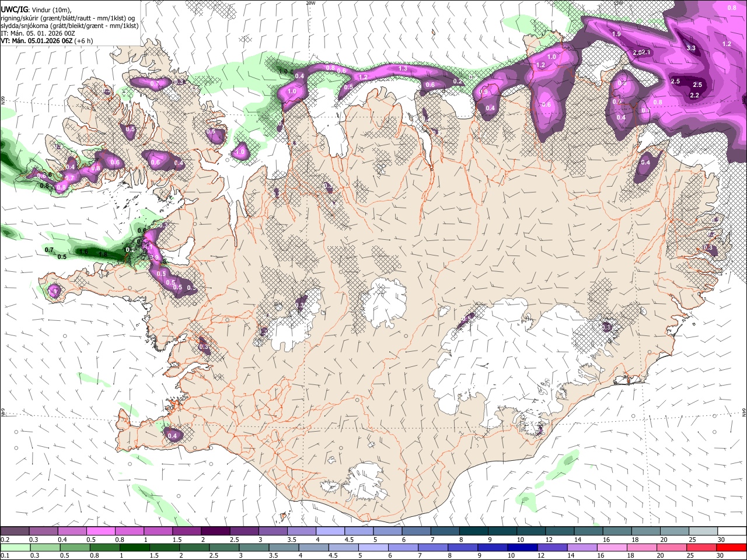
Task: Select the lightest green swatch right of 0.1
Action: [x=15, y=547]
